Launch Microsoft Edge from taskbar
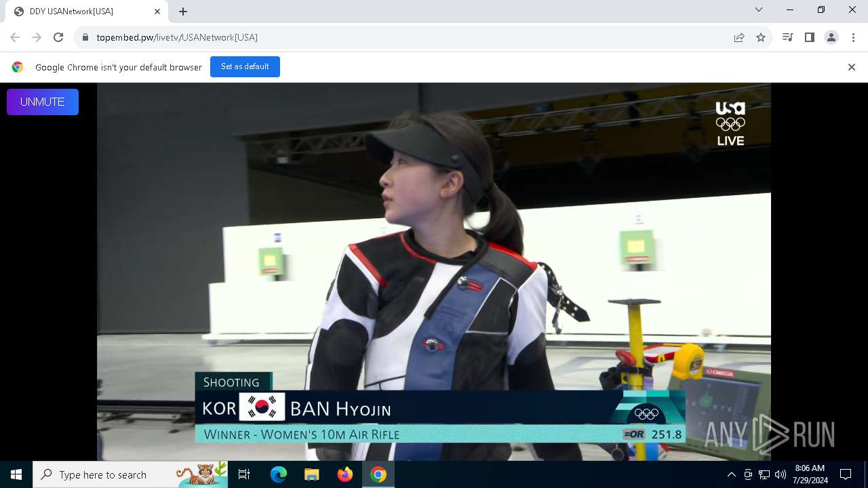Screen dimensions: 868x488 279,474
